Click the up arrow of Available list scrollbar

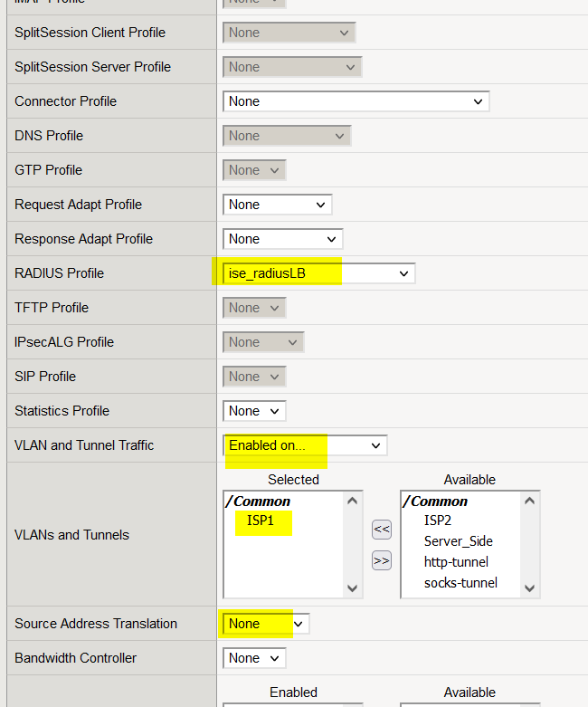530,501
